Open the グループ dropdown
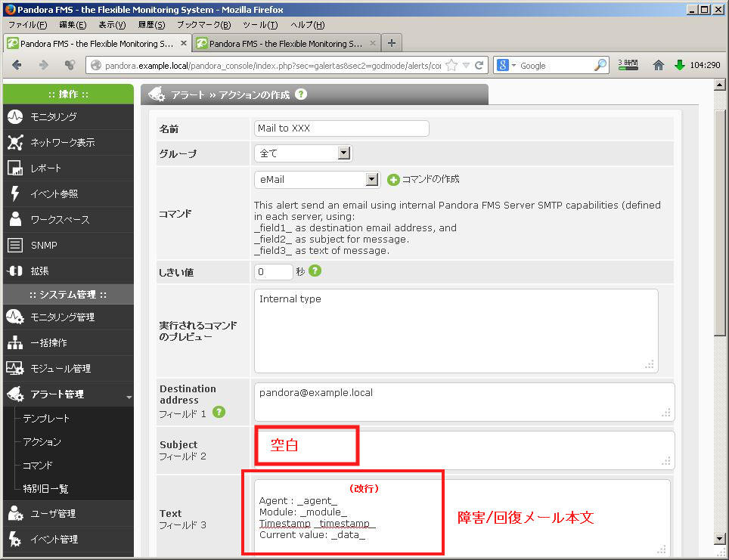729x560 pixels. [x=343, y=153]
